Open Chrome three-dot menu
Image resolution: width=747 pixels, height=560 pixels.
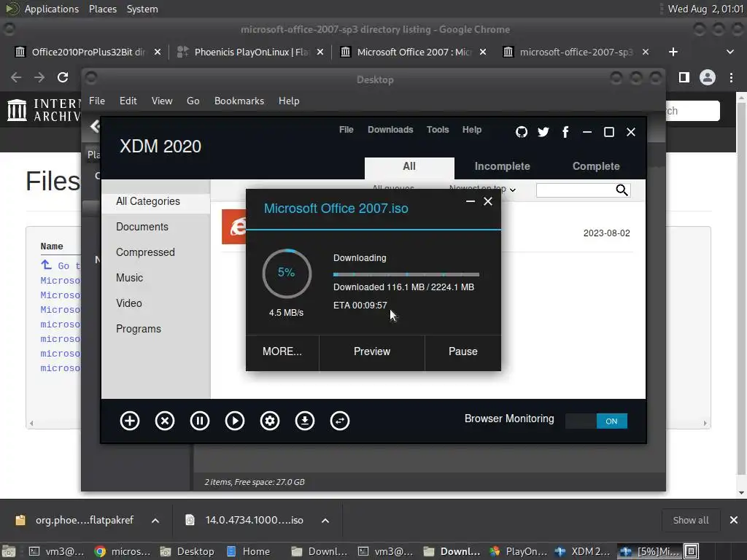pos(731,77)
